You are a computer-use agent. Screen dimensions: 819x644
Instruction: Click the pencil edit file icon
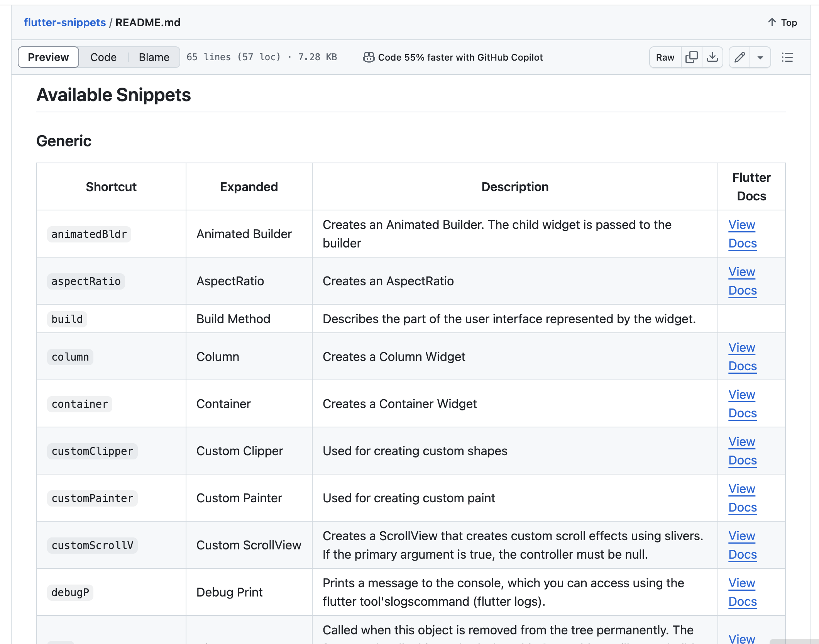point(739,57)
